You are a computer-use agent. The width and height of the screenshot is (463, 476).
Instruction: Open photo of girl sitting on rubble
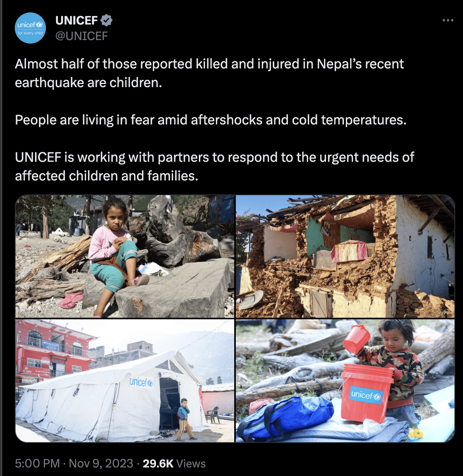pyautogui.click(x=125, y=256)
